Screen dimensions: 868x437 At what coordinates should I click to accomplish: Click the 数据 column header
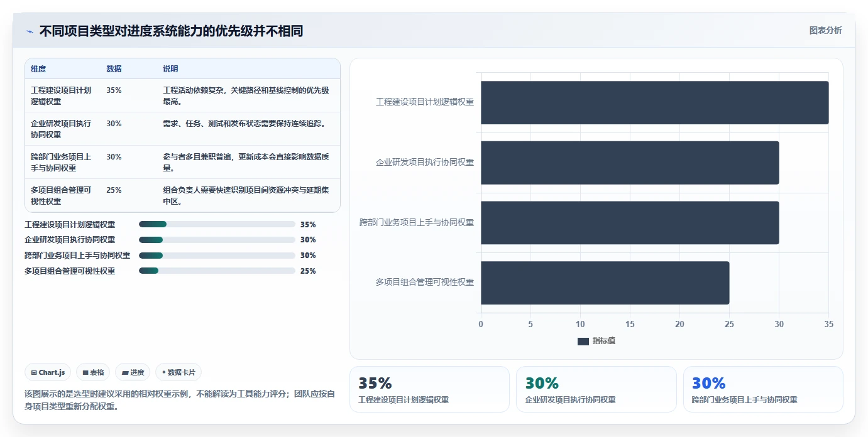pos(114,69)
